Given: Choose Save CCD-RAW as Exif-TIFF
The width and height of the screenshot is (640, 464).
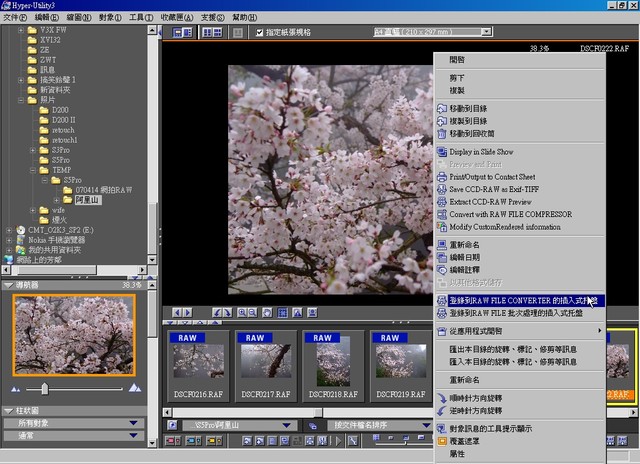Looking at the screenshot, I should (x=494, y=189).
